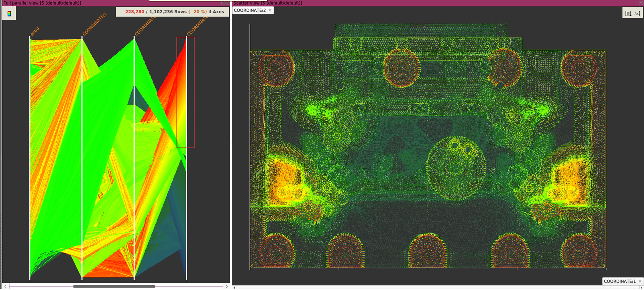Click the Full parallel view title bar
644x290 pixels.
[101, 3]
